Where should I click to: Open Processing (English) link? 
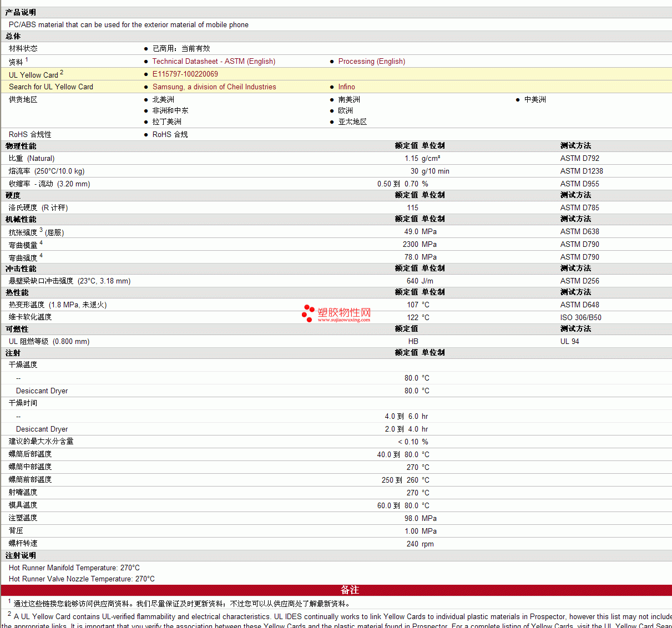pos(372,62)
